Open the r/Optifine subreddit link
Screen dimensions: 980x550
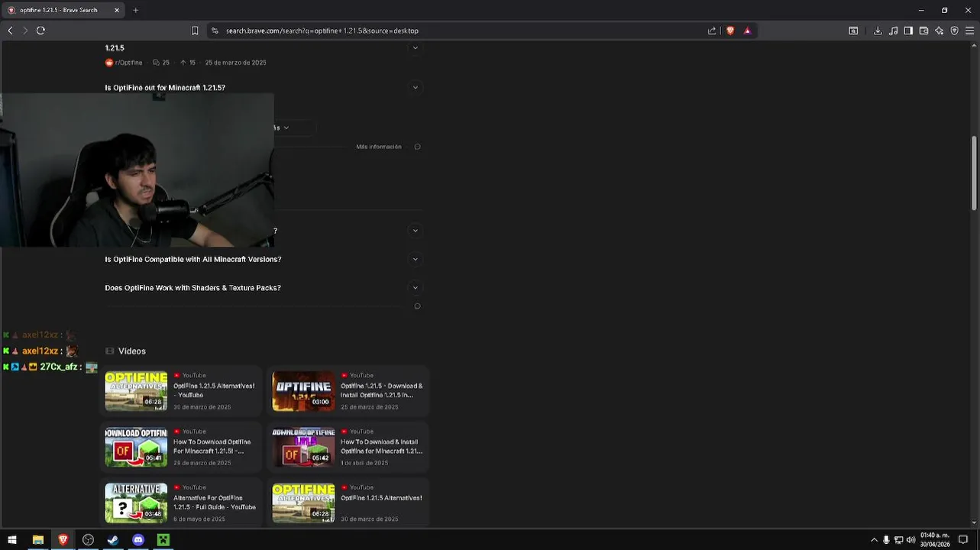(124, 63)
